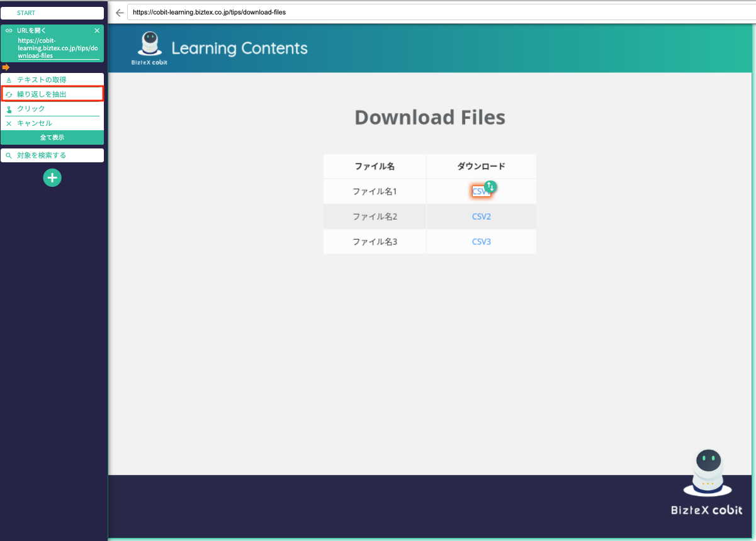The image size is (756, 541).
Task: Select 'テキストの取得' action
Action: (x=52, y=80)
